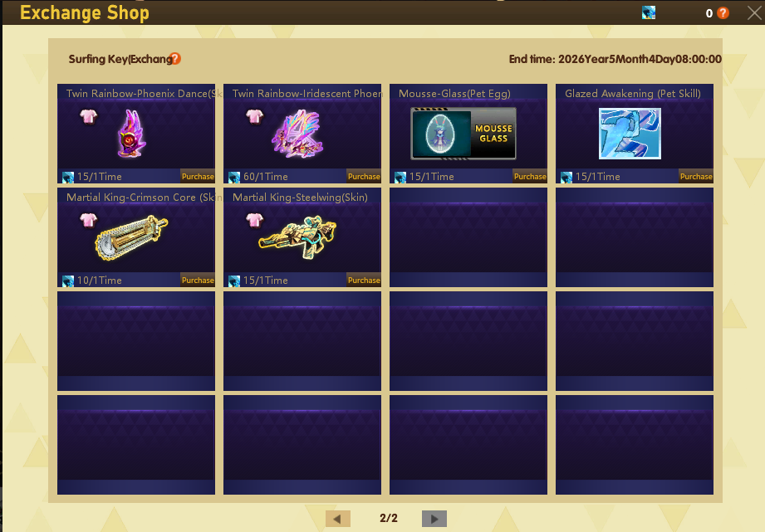
Task: Click help icon next to Surfing Key
Action: click(175, 59)
